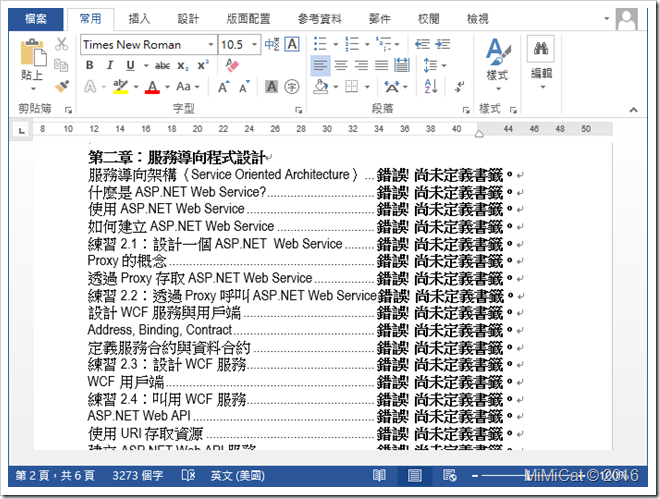Viewport: 660px width, 499px height.
Task: Grow font size button
Action: click(x=224, y=87)
